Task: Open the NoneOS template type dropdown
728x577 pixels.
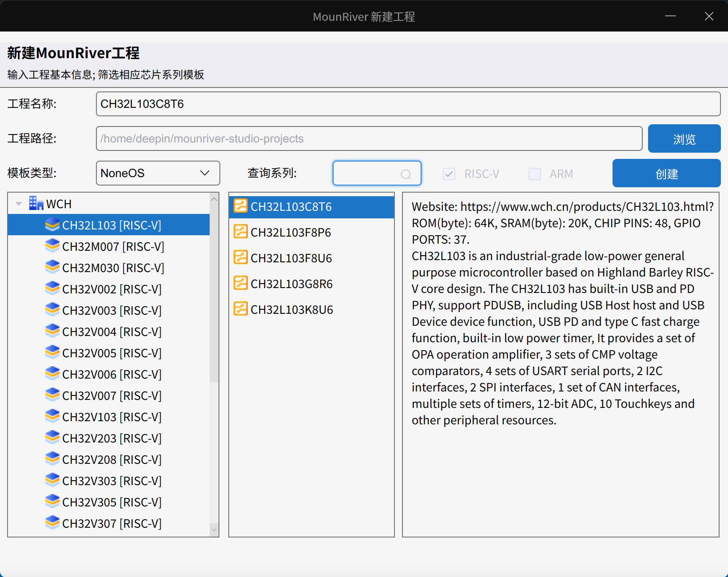Action: tap(158, 173)
